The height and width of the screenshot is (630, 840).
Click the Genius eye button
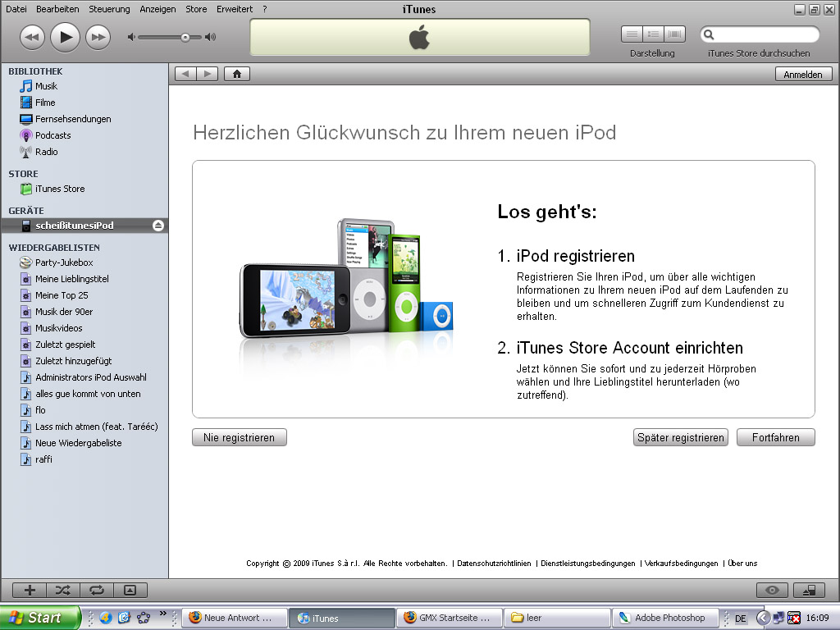click(772, 591)
